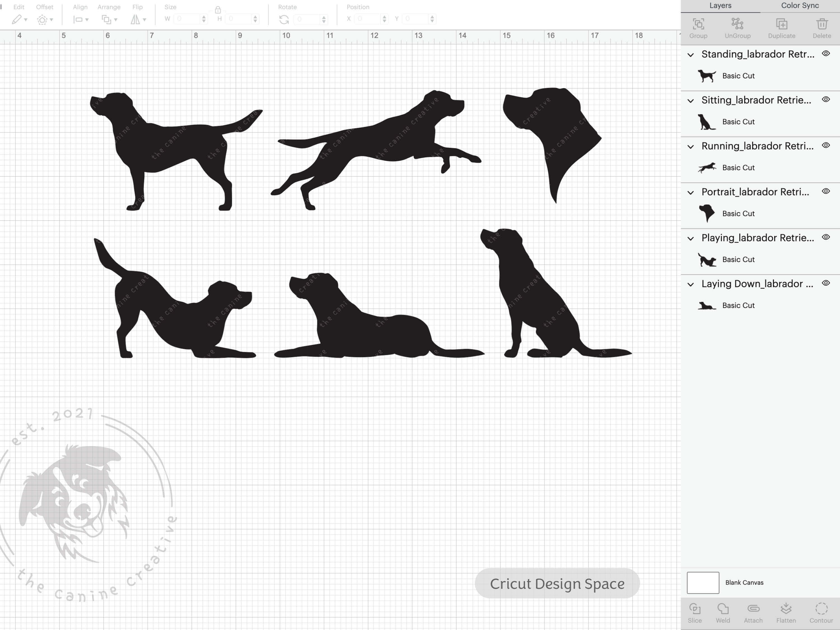This screenshot has height=630, width=840.
Task: Click the Group icon in Layers panel
Action: point(698,24)
